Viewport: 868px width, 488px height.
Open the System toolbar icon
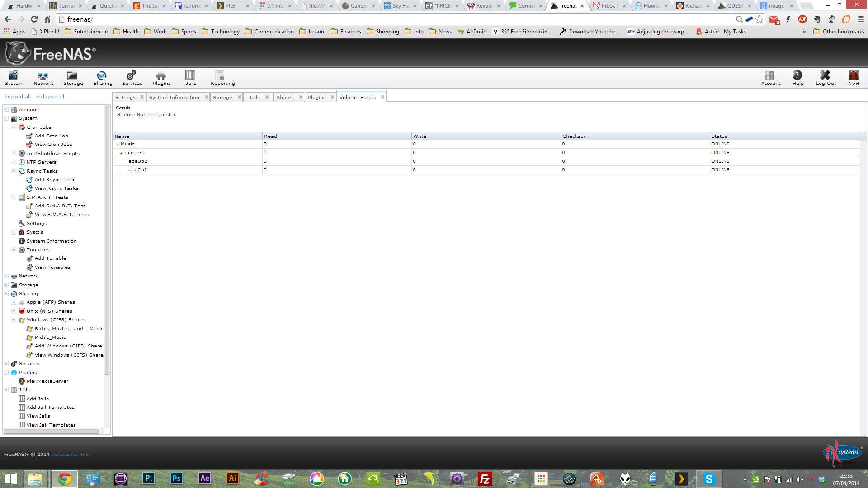(14, 78)
